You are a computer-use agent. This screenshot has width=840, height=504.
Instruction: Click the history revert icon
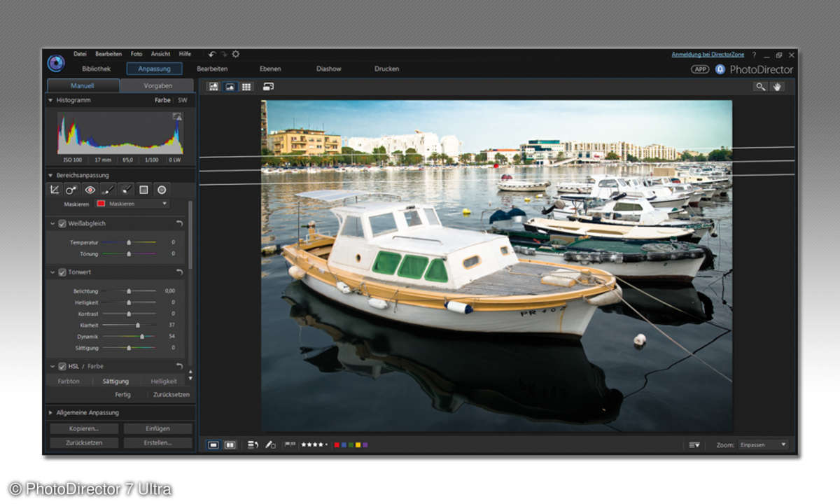(253, 444)
